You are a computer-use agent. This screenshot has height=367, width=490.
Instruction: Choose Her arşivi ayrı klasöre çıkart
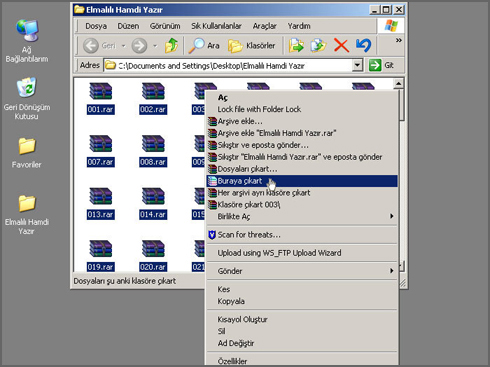pos(302,193)
